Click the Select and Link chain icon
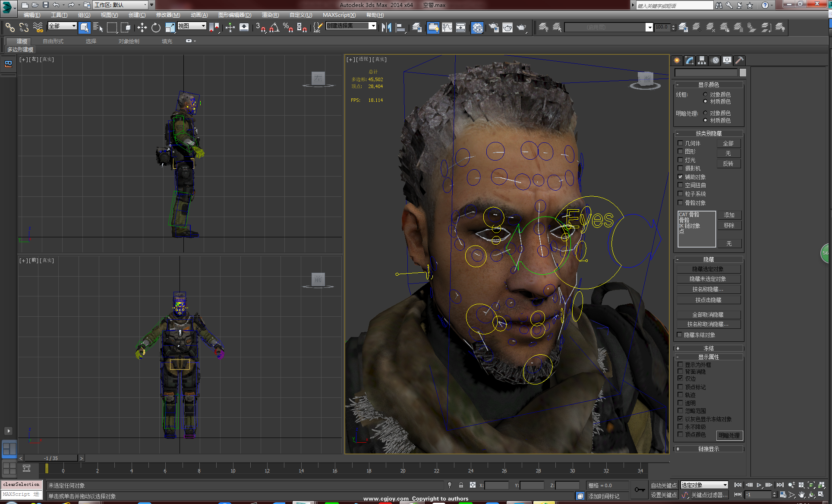The width and height of the screenshot is (832, 504). click(x=10, y=28)
